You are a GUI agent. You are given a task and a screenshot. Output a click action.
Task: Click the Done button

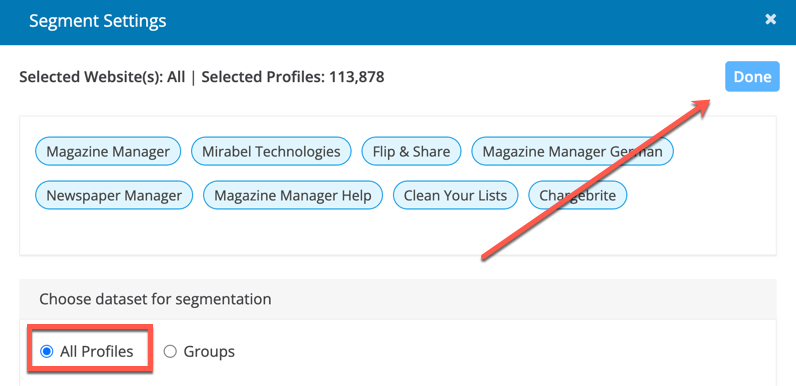[752, 77]
